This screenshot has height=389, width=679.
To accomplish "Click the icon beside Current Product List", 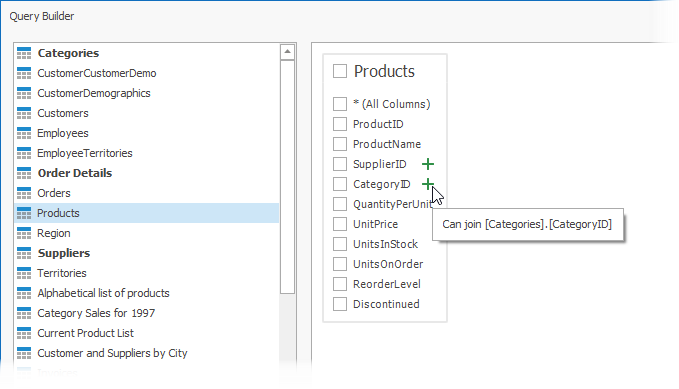I will (x=24, y=333).
